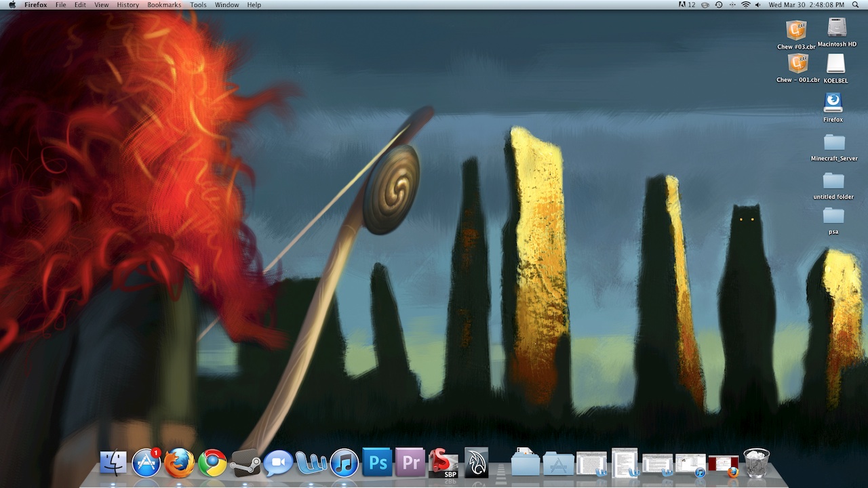Open the volume control in the menu bar

point(758,5)
